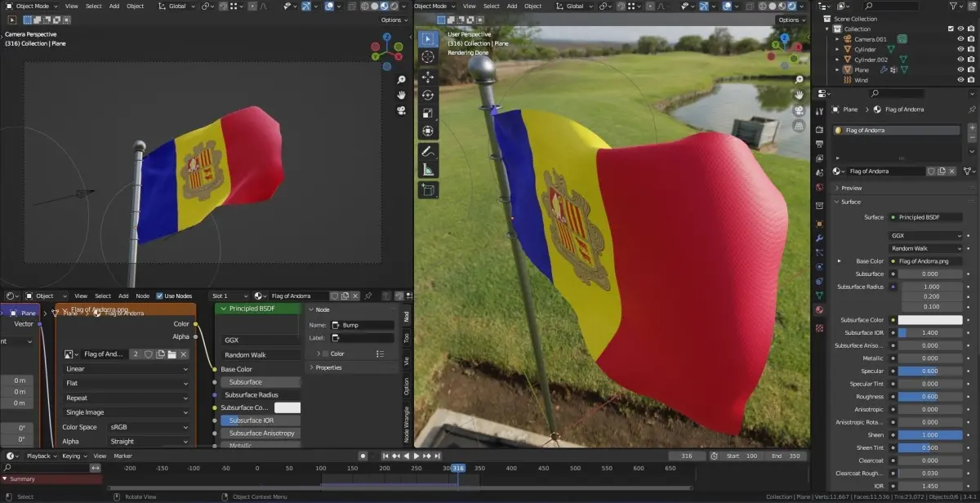The width and height of the screenshot is (980, 503).
Task: Open the Tool properties tab icon
Action: [x=820, y=114]
